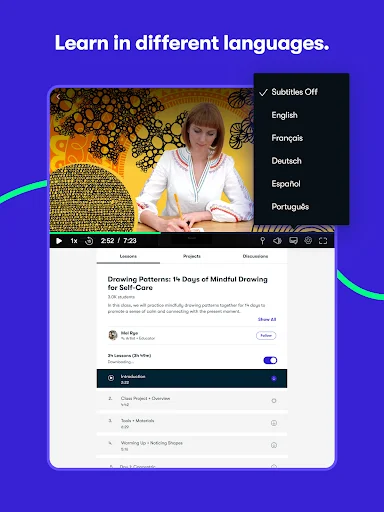This screenshot has width=384, height=512.
Task: Click download icon for Tools + Materials
Action: [274, 423]
